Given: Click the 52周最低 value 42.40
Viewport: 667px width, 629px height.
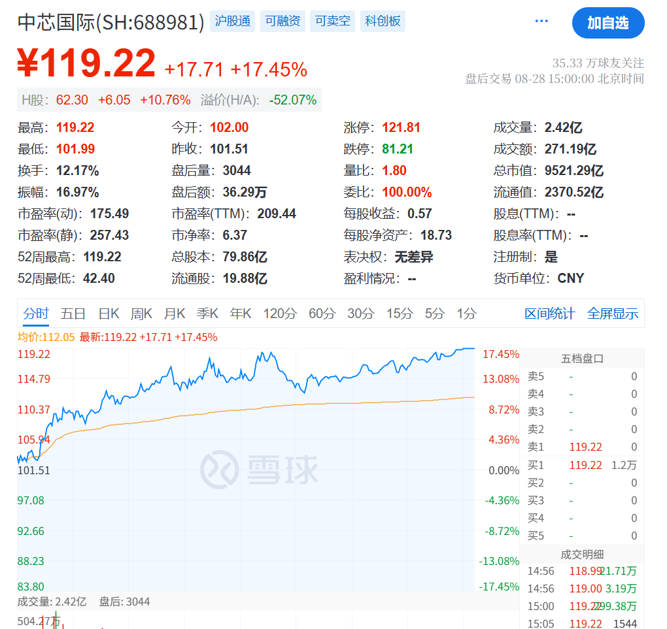Looking at the screenshot, I should (x=99, y=279).
